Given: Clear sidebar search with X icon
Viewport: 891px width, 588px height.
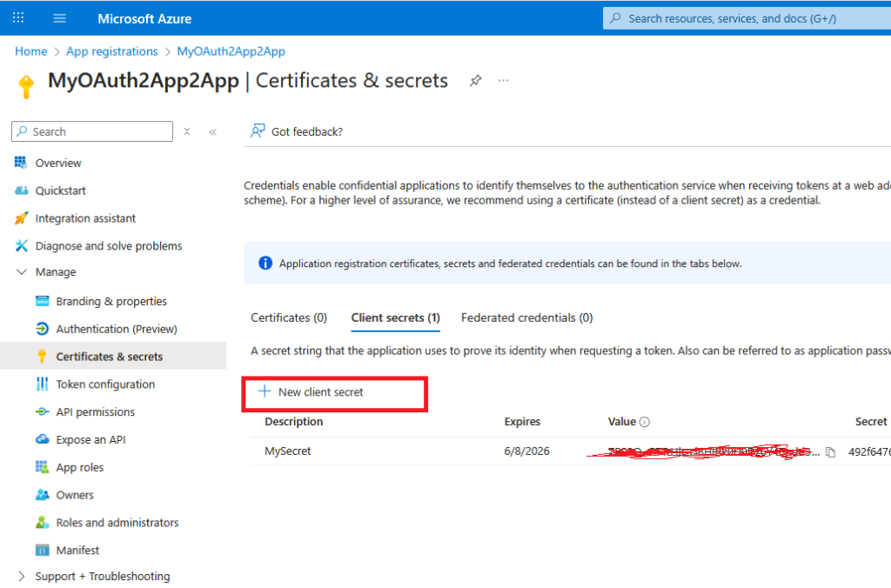Looking at the screenshot, I should tap(186, 132).
